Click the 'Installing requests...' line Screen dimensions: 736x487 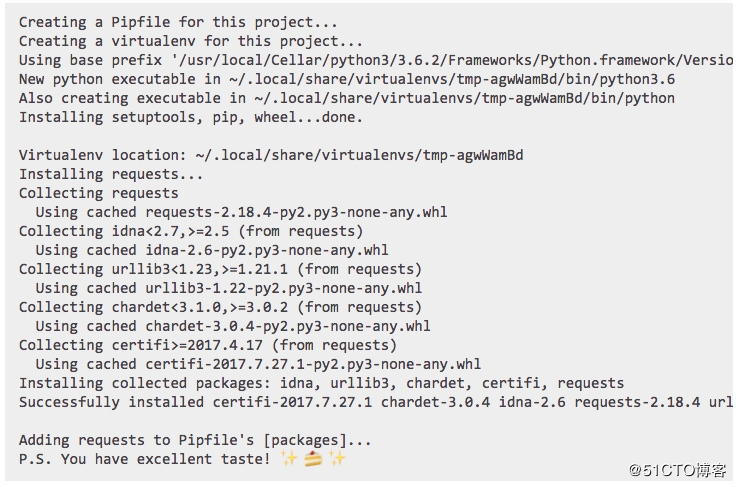pyautogui.click(x=111, y=174)
